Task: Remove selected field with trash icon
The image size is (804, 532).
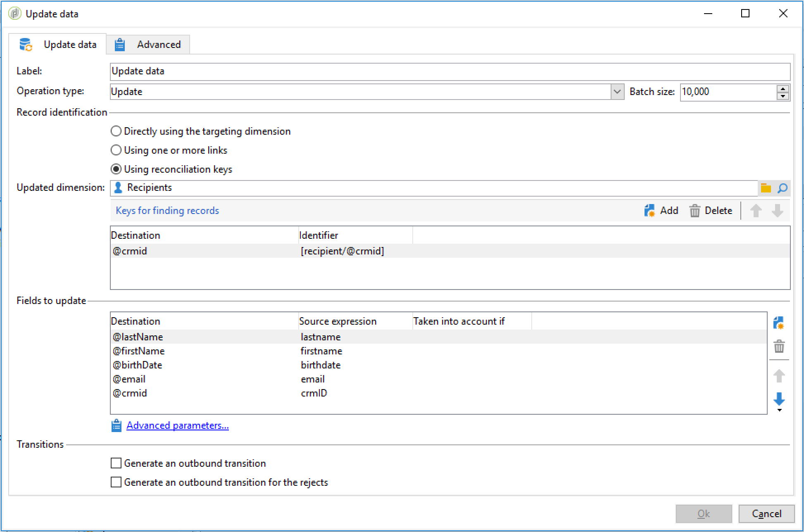Action: (x=779, y=346)
